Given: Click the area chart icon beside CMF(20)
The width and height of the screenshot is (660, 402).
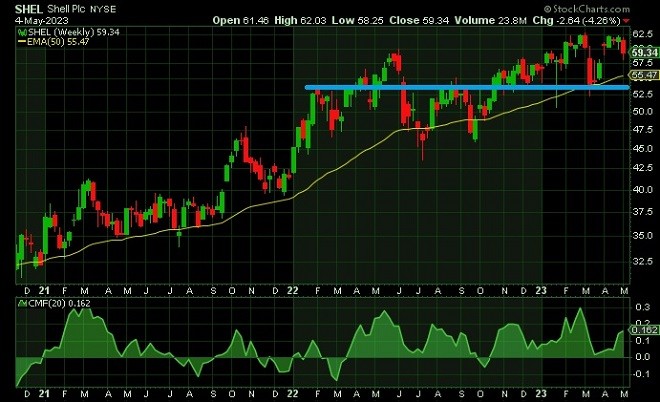Looking at the screenshot, I should pos(22,303).
